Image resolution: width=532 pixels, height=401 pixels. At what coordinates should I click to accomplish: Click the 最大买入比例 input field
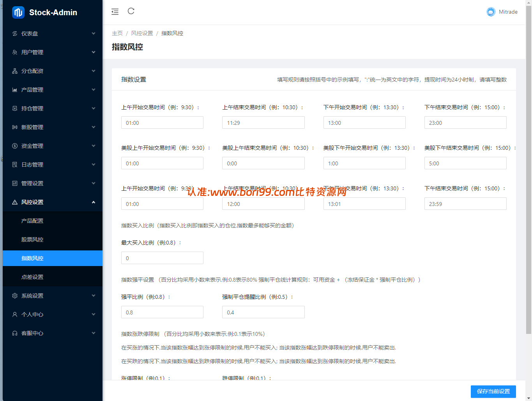pyautogui.click(x=162, y=258)
